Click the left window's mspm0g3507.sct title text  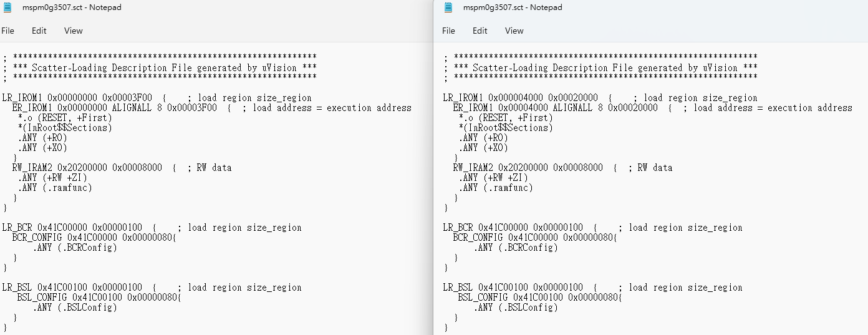point(72,7)
